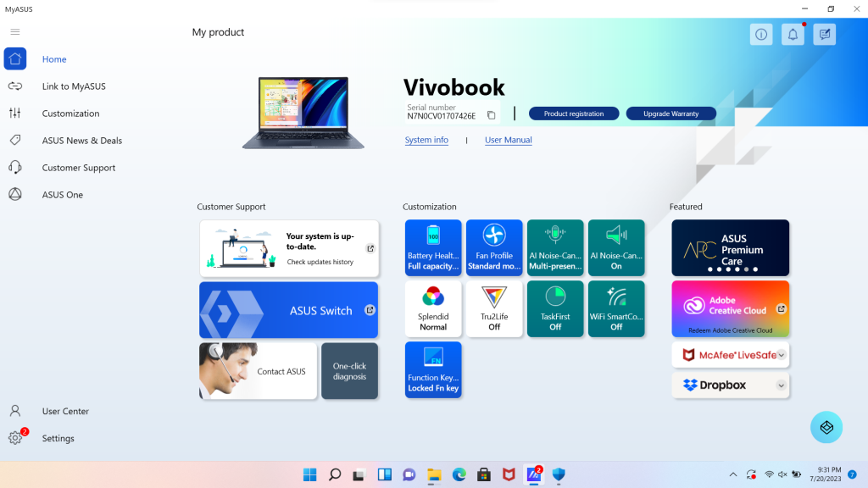Expand the McAfee LiveSafe dropdown

point(781,355)
